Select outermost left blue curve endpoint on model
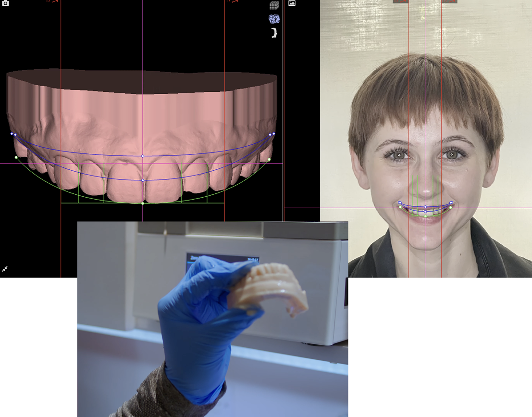The height and width of the screenshot is (417, 532). pos(12,134)
